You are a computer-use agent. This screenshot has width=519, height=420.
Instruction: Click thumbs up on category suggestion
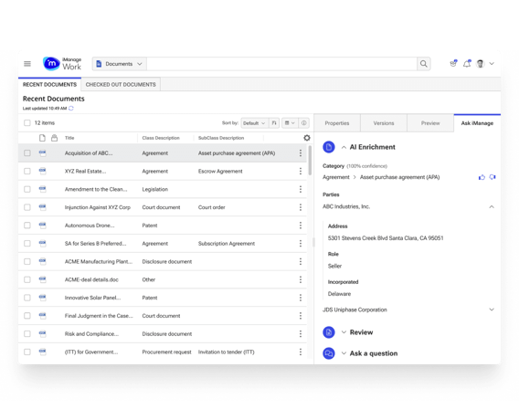click(482, 177)
